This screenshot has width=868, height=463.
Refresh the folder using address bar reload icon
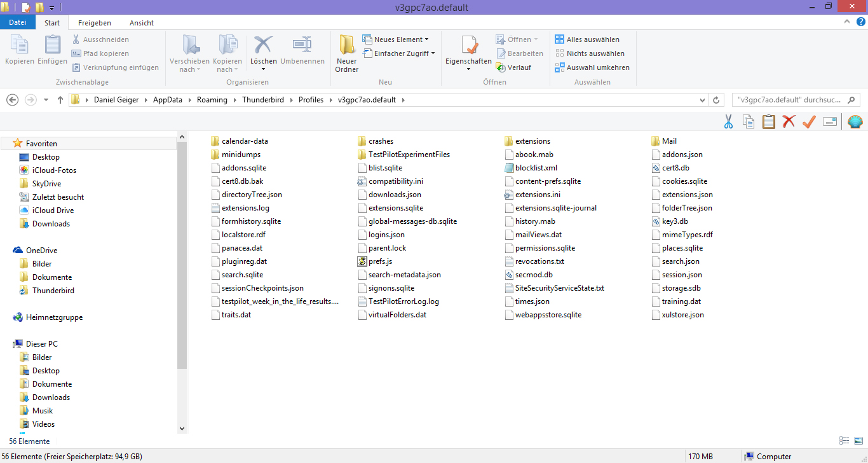coord(716,100)
